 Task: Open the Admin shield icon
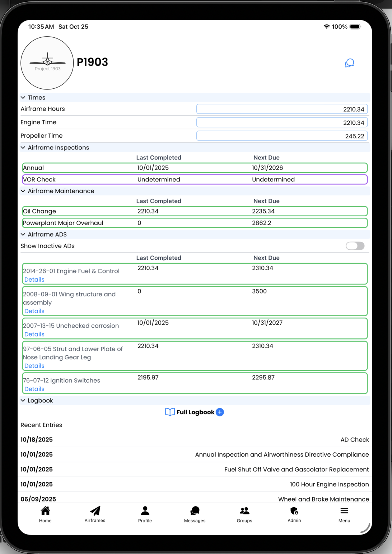[x=294, y=514]
